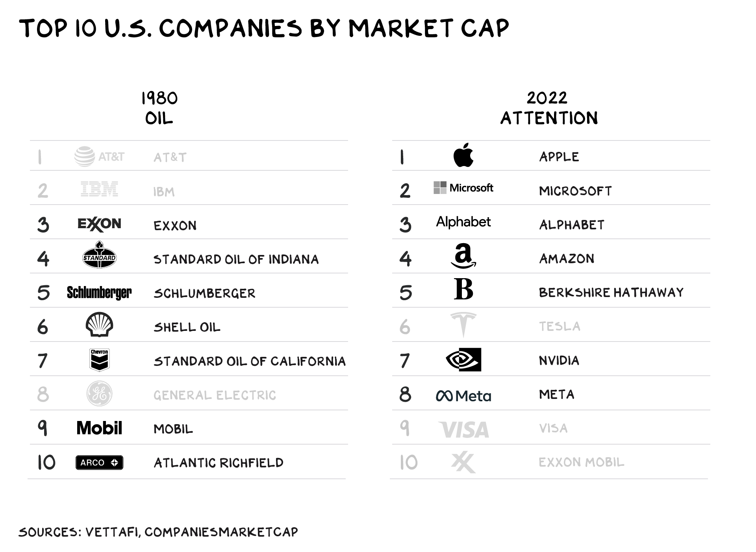
Task: Click the Standard Oil torch logo
Action: coord(99,255)
